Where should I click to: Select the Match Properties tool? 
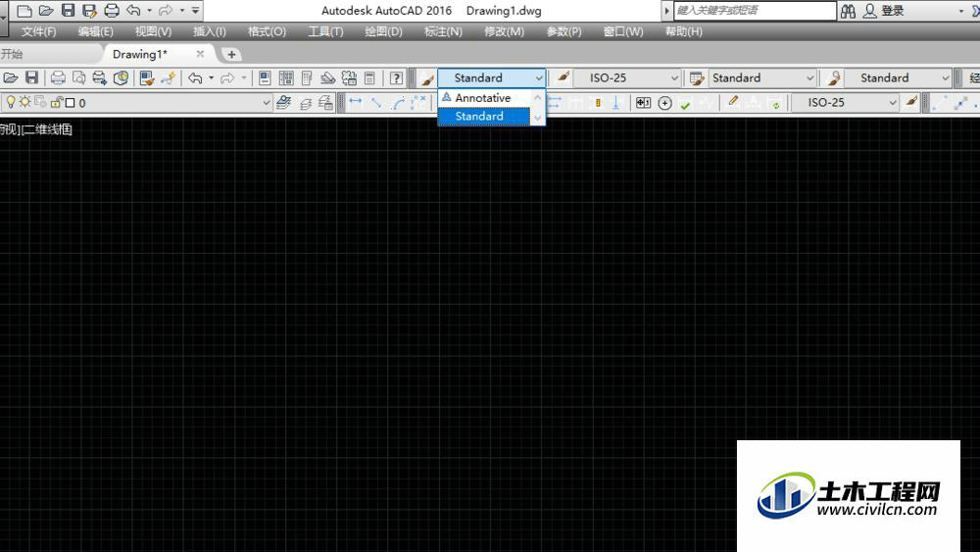tap(147, 78)
